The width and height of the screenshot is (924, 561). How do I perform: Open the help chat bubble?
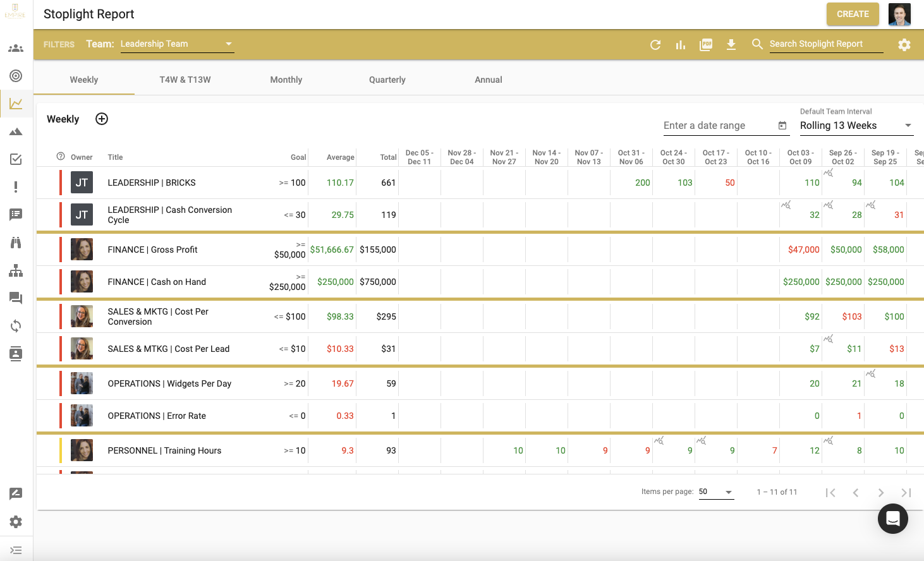[892, 519]
